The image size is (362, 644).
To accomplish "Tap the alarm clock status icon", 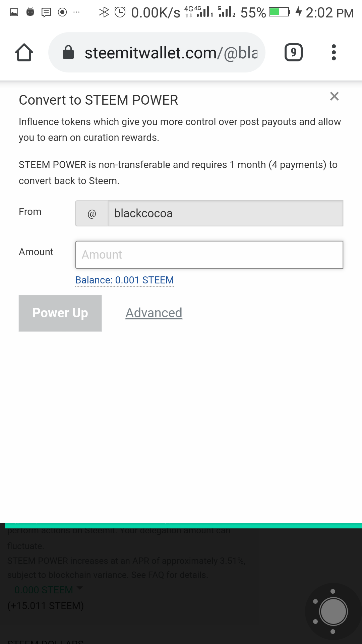I will (x=120, y=12).
